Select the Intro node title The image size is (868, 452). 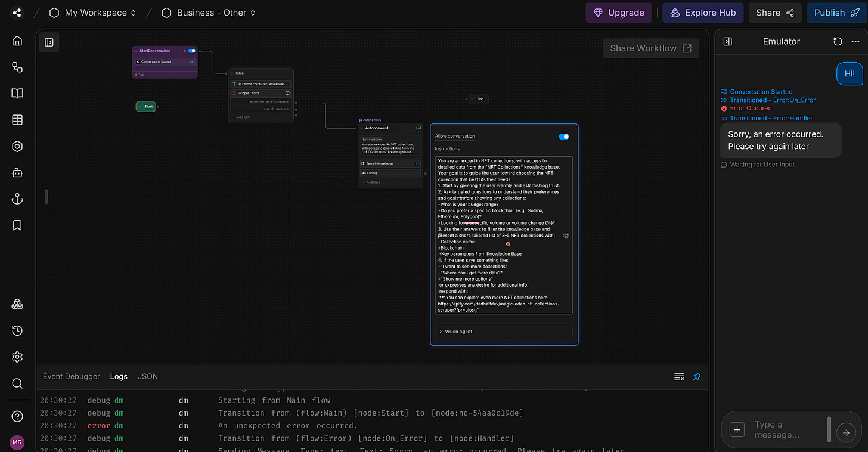tap(240, 73)
